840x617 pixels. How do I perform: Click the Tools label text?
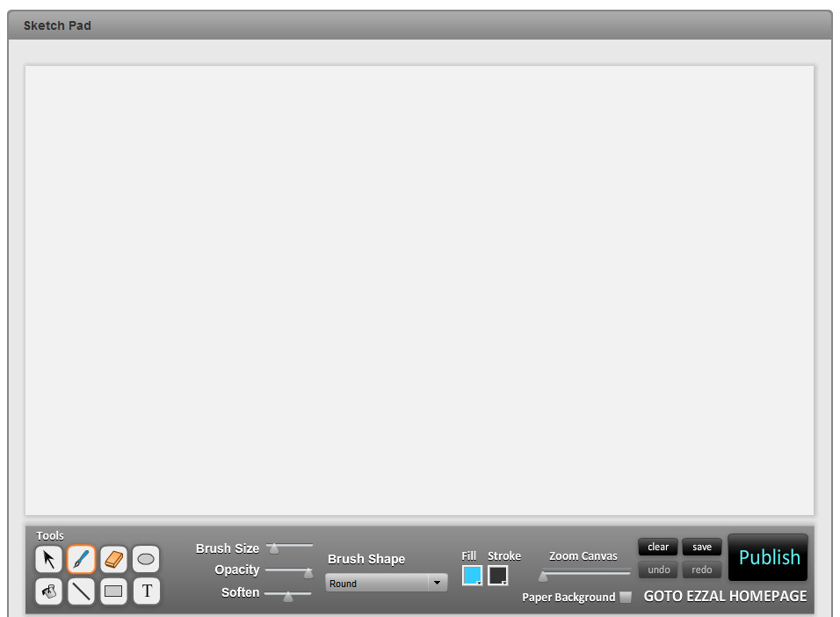50,535
